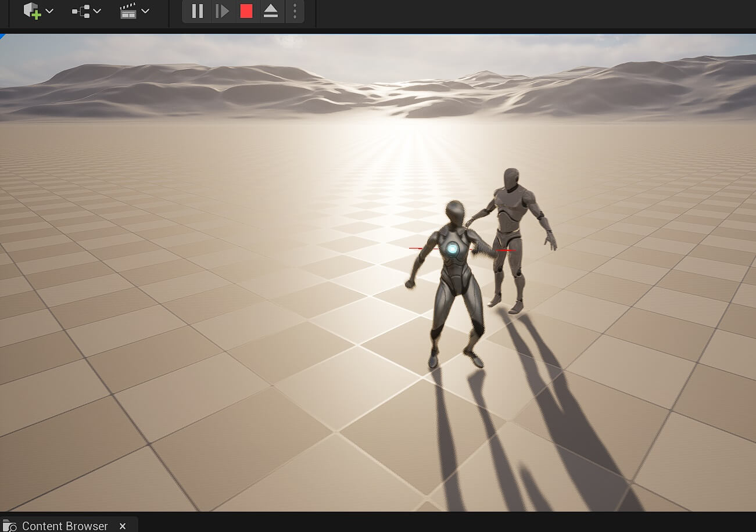
Task: Expand the Cinematics dropdown chevron
Action: (x=145, y=11)
